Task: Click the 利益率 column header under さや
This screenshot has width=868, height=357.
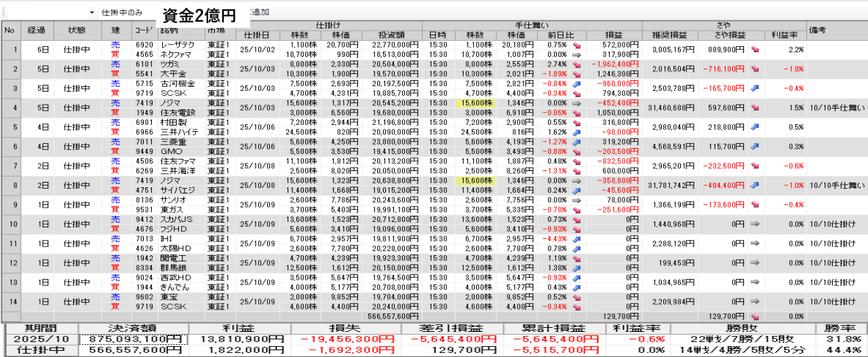Action: 783,35
